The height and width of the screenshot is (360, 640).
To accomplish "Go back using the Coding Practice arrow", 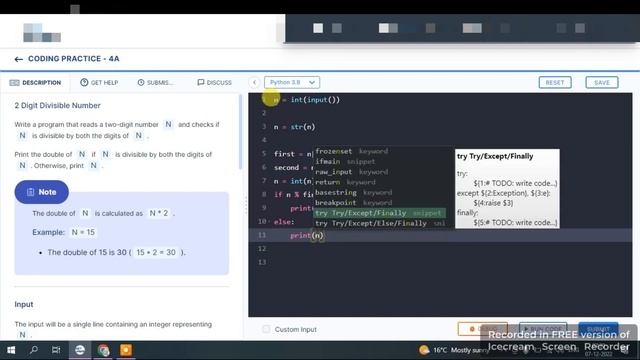I will 18,59.
